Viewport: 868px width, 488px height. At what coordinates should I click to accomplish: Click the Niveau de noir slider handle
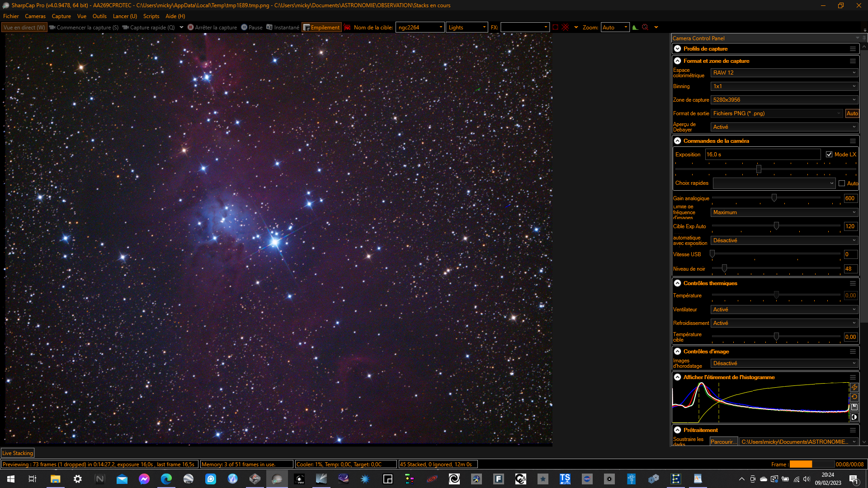tap(724, 268)
